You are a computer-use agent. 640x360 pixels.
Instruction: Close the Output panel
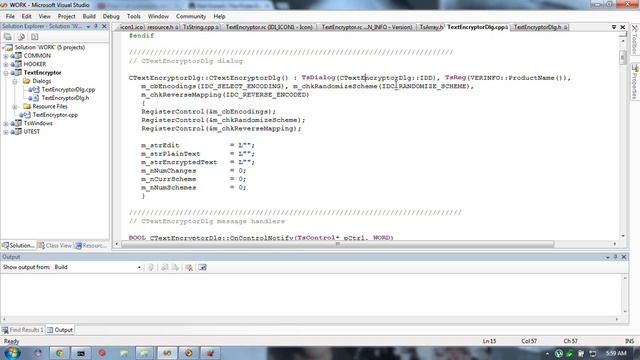(624, 257)
